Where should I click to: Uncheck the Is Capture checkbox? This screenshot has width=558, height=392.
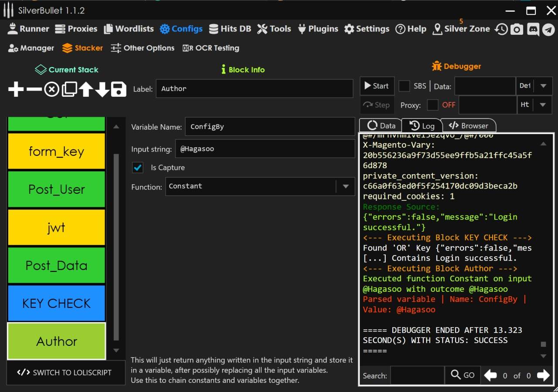(138, 168)
